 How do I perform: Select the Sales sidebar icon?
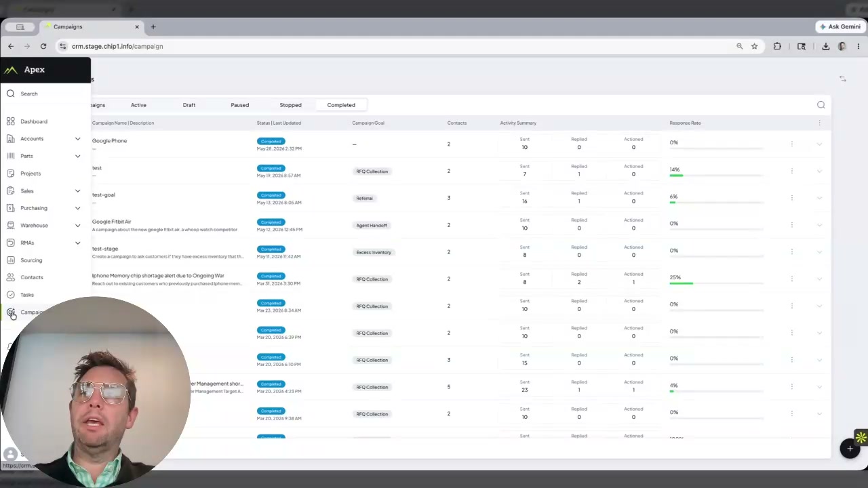click(x=10, y=191)
